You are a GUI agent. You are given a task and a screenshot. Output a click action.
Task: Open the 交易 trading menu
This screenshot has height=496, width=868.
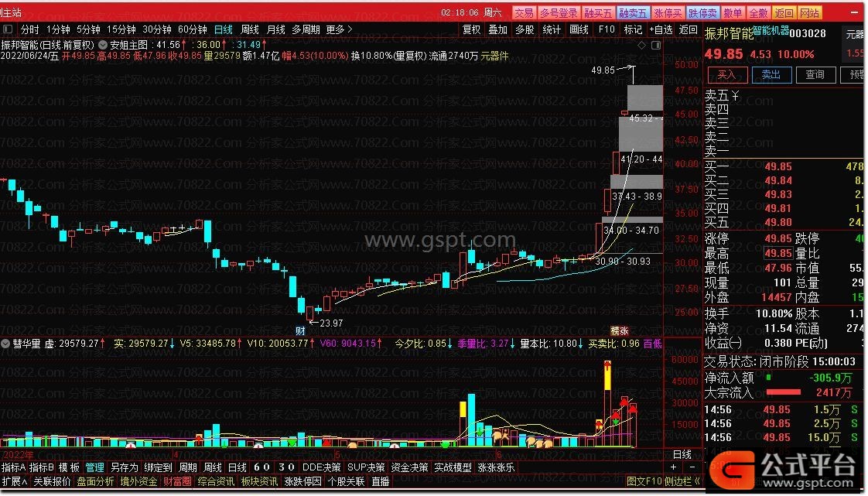523,12
